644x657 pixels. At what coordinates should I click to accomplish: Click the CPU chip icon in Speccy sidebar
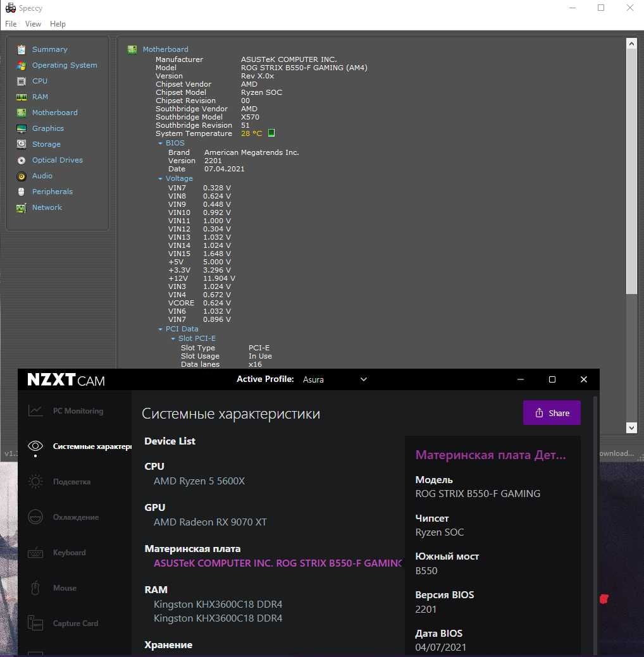pyautogui.click(x=22, y=82)
